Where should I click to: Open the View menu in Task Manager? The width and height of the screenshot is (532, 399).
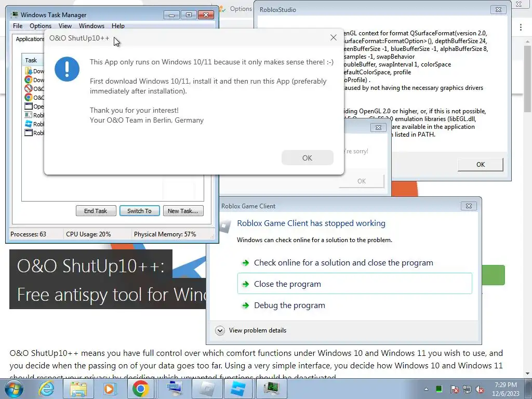[x=65, y=26]
